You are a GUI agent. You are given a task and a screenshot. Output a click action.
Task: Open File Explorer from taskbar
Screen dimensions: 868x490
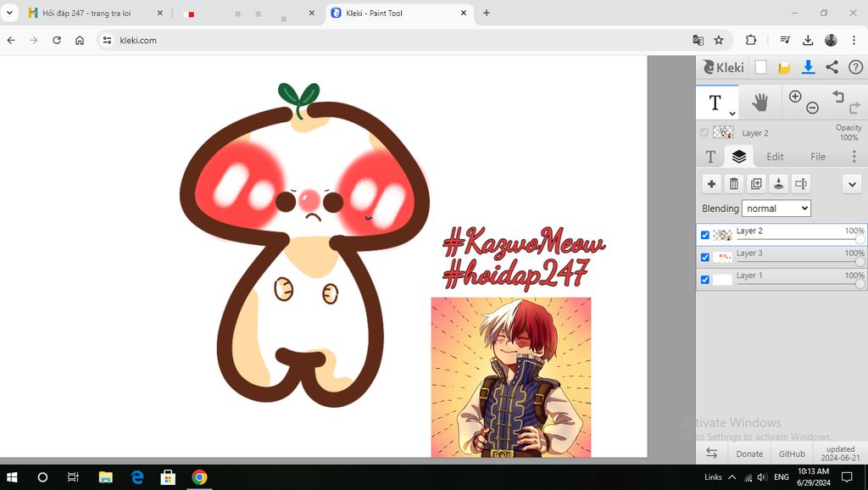pyautogui.click(x=105, y=477)
